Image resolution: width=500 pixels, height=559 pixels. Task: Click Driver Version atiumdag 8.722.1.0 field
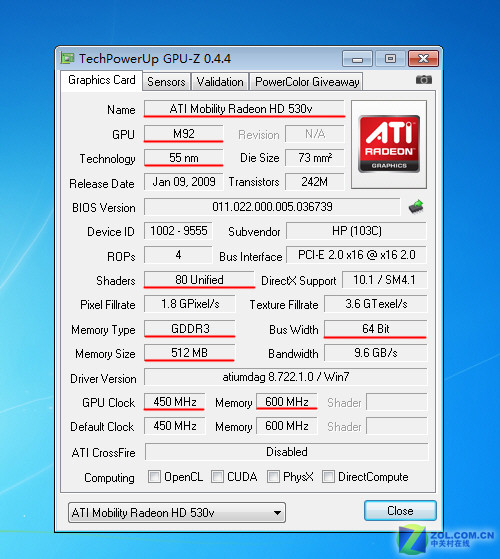click(285, 377)
